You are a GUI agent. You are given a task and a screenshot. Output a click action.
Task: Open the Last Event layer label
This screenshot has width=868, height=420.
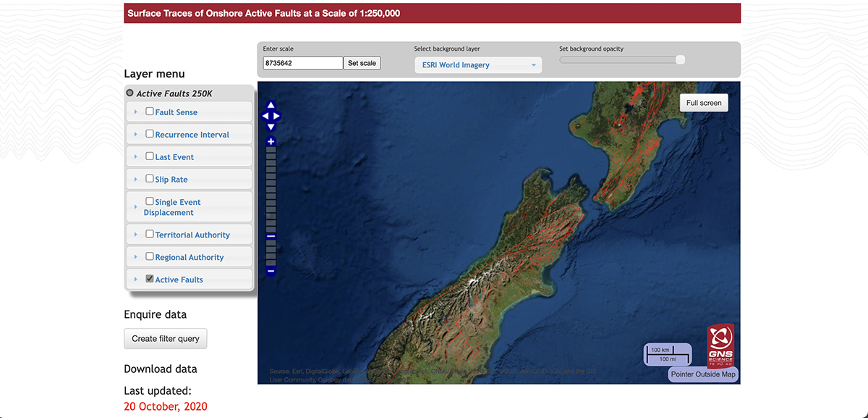click(174, 157)
